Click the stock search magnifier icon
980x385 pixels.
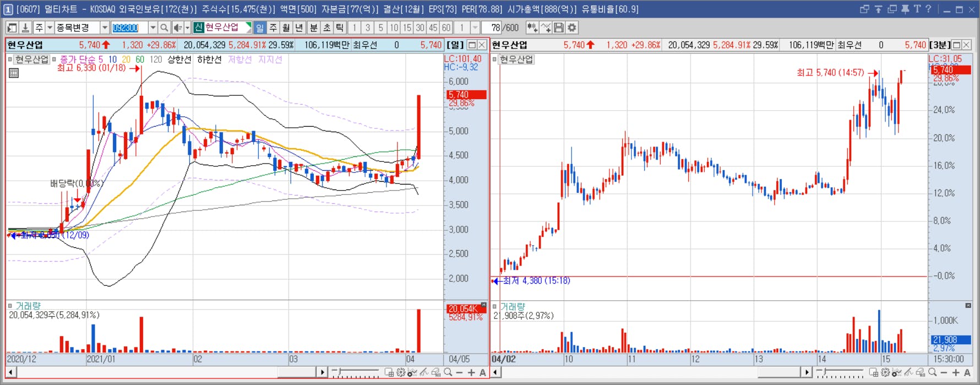click(164, 28)
